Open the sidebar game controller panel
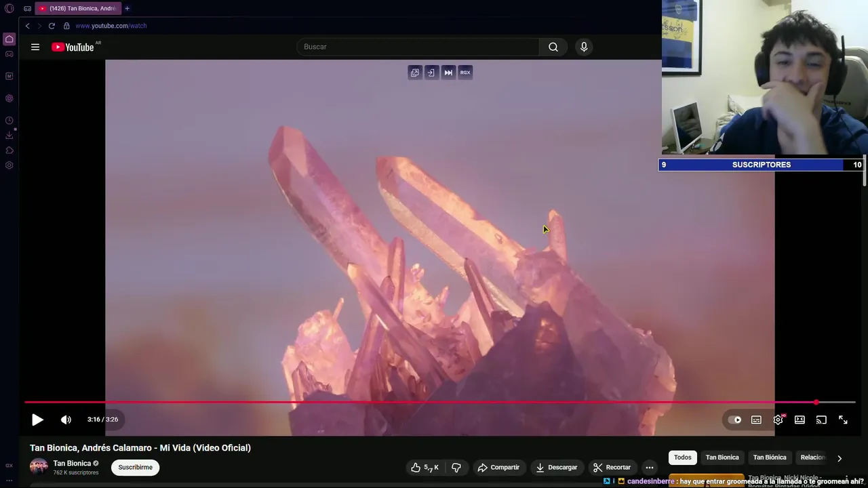 coord(9,54)
